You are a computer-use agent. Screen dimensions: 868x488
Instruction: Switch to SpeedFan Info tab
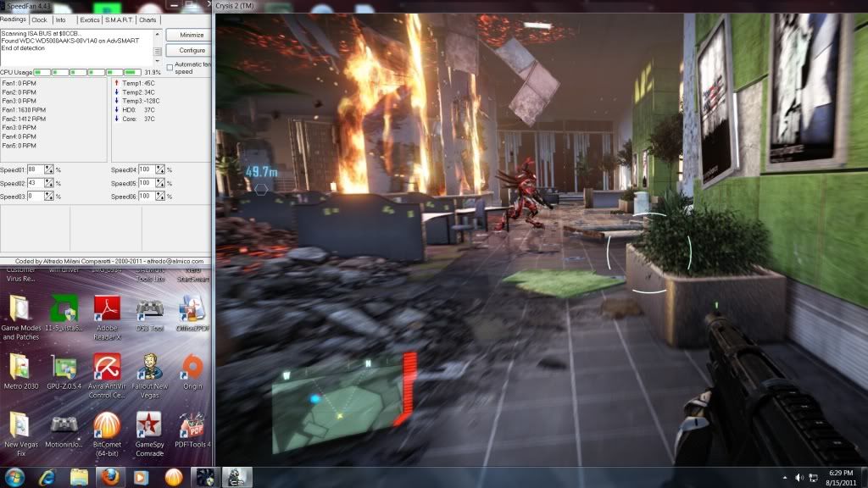coord(61,20)
